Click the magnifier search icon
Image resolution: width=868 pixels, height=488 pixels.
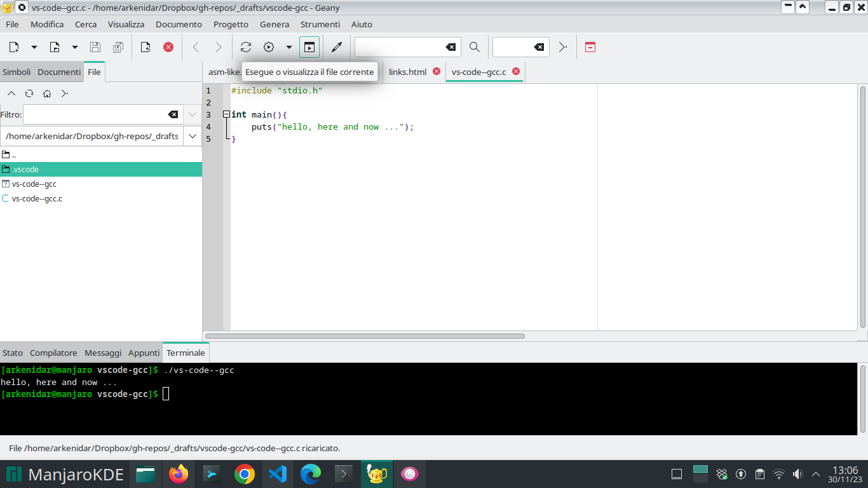coord(475,47)
